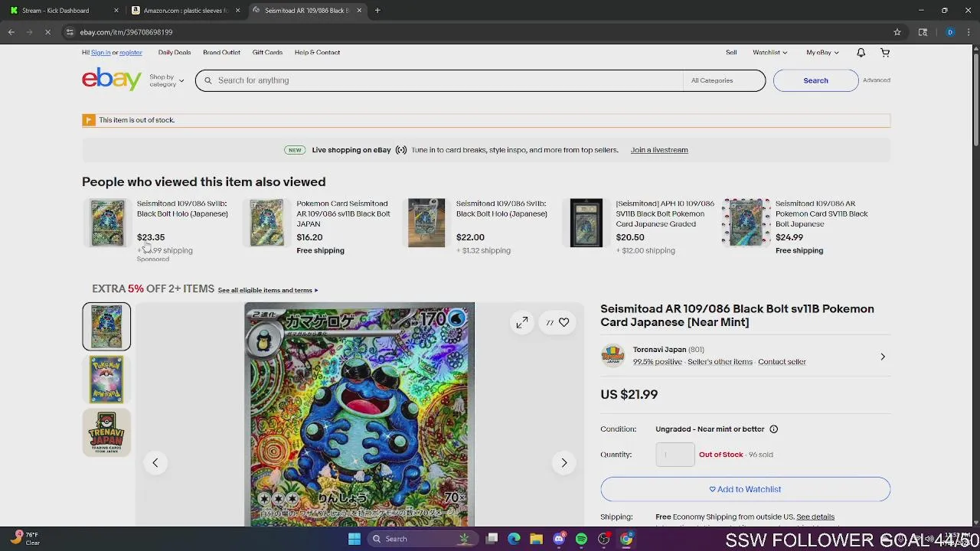Open Help & Contact menu item
Screen dimensions: 980x551
pyautogui.click(x=317, y=53)
